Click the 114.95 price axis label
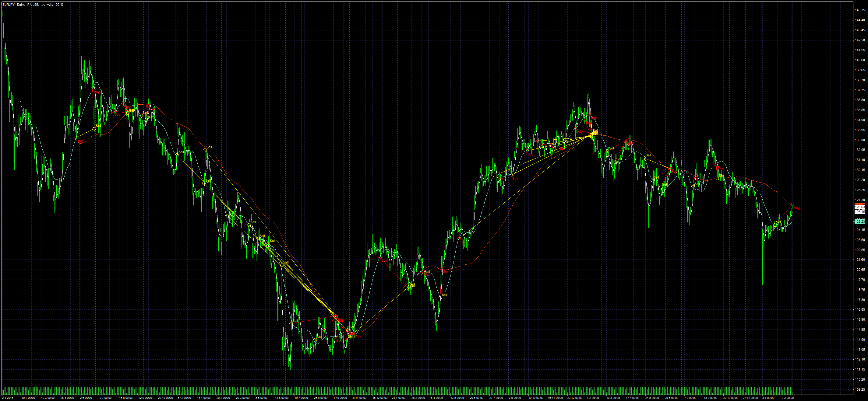The height and width of the screenshot is (401, 868). click(859, 330)
